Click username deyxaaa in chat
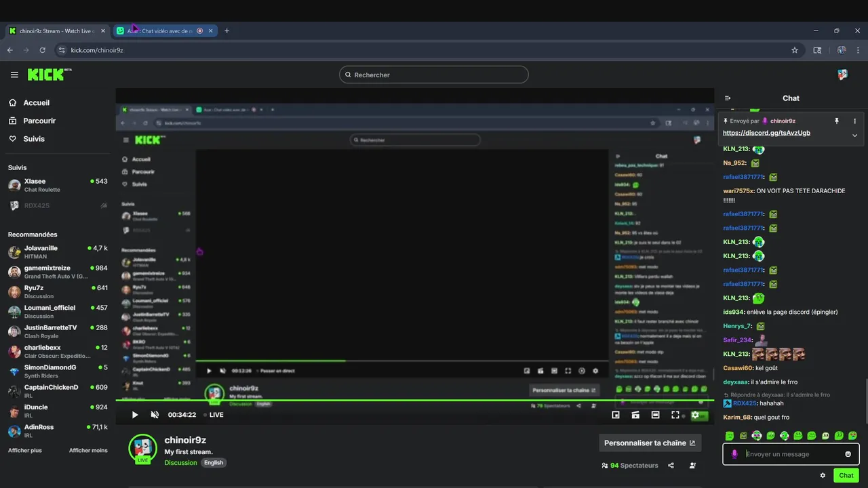This screenshot has height=488, width=868. click(736, 382)
